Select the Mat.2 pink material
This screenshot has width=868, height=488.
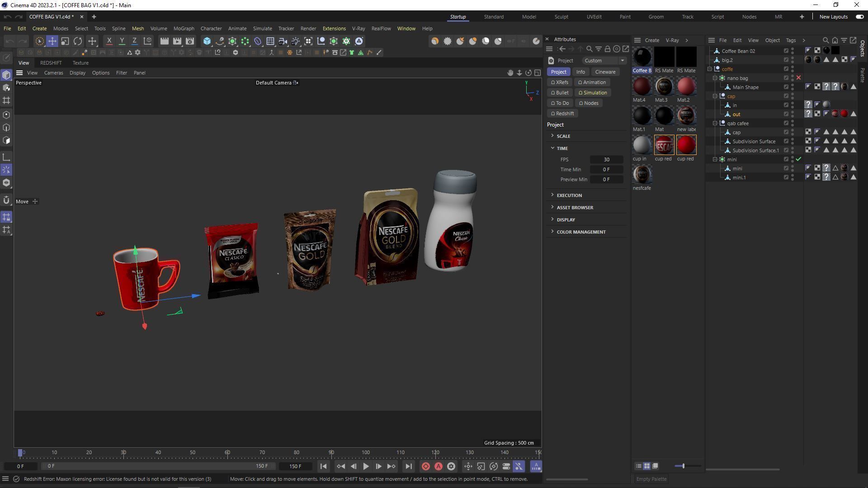point(686,86)
